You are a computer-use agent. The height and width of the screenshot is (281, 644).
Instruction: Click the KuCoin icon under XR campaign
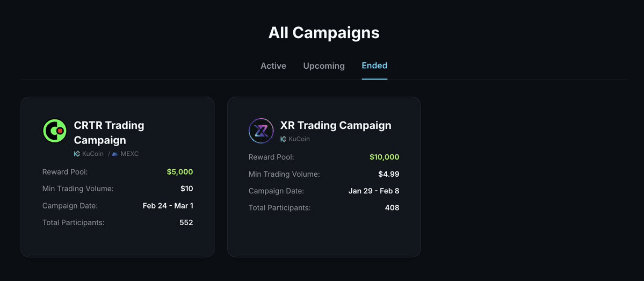283,139
